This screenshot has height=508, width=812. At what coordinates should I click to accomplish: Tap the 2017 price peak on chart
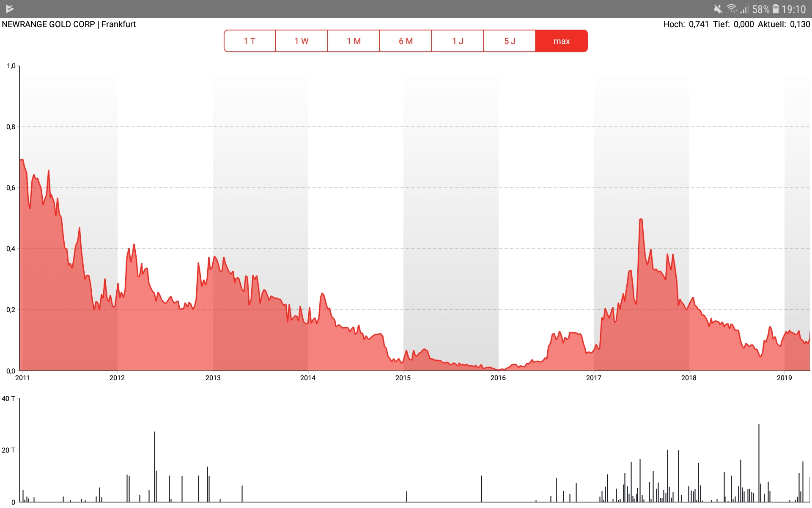[x=641, y=219]
